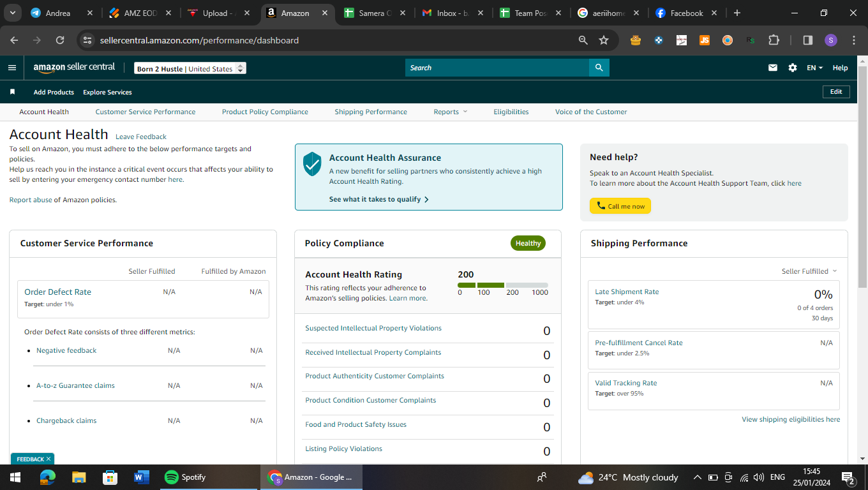Viewport: 868px width, 490px height.
Task: Open the Chrome extensions puzzle menu
Action: (774, 40)
